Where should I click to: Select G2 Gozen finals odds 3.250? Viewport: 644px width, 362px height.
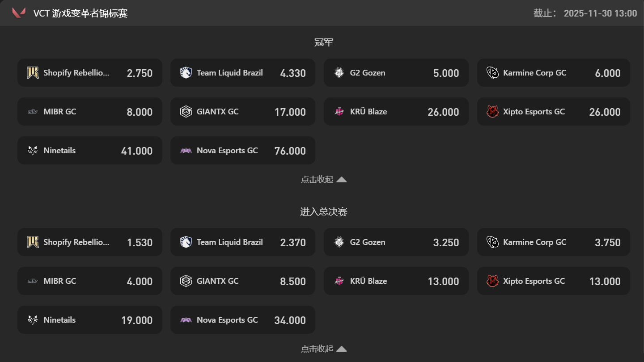click(446, 243)
